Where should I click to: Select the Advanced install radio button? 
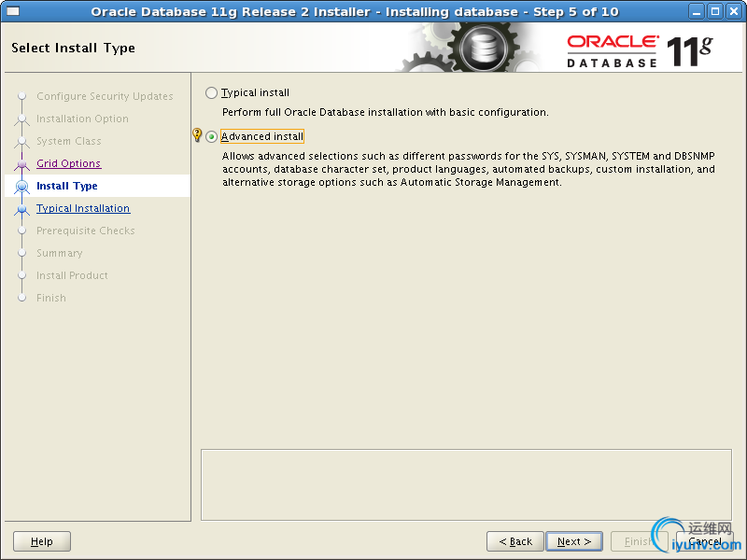[212, 136]
